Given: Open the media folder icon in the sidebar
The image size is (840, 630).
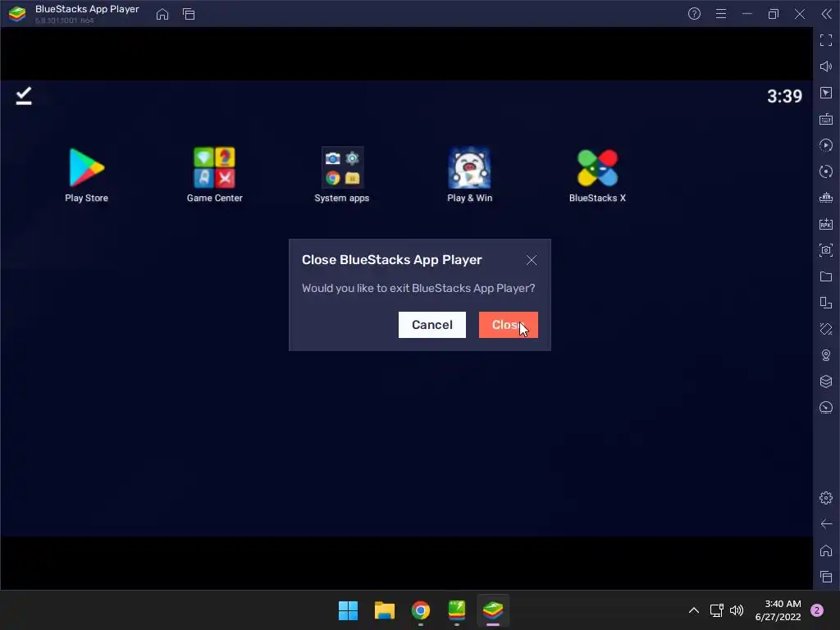Looking at the screenshot, I should (826, 276).
